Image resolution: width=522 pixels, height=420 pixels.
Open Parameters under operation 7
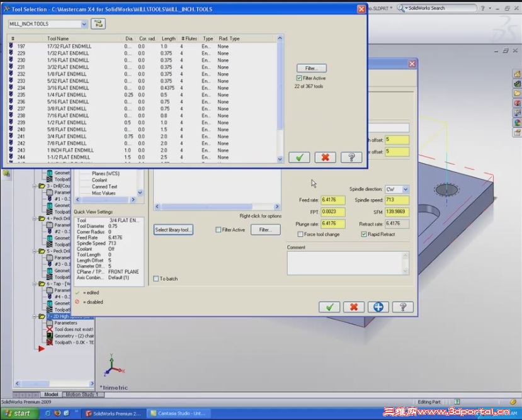click(x=65, y=323)
